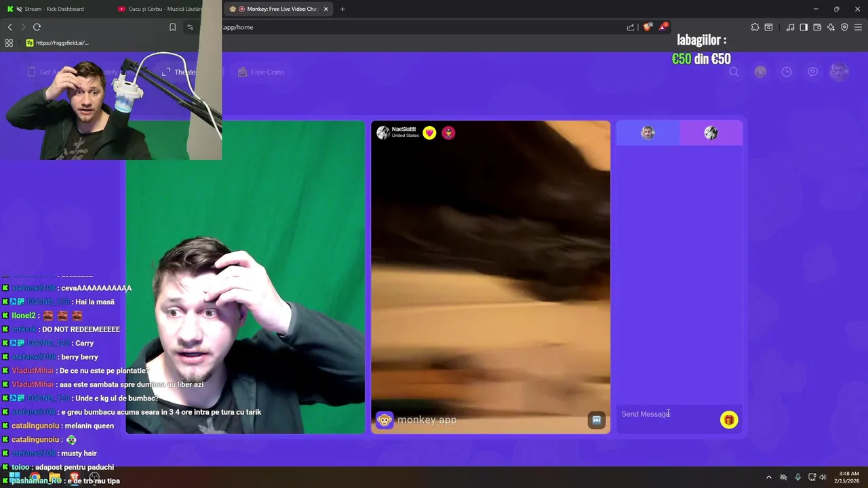Open Brave Shields lion icon
Viewport: 868px width, 488px height.
tap(647, 27)
